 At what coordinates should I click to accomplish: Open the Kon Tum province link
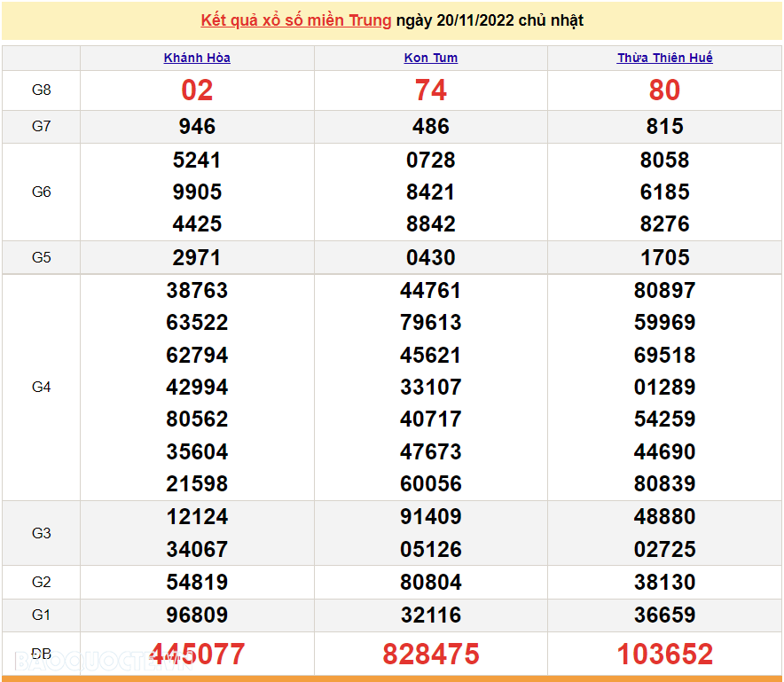coord(430,58)
